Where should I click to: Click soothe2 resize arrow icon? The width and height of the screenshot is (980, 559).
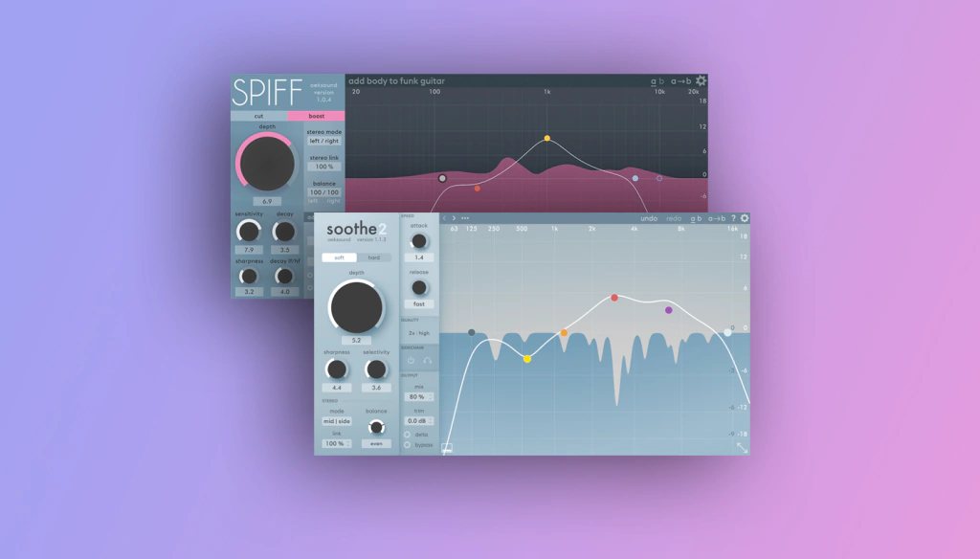point(742,447)
